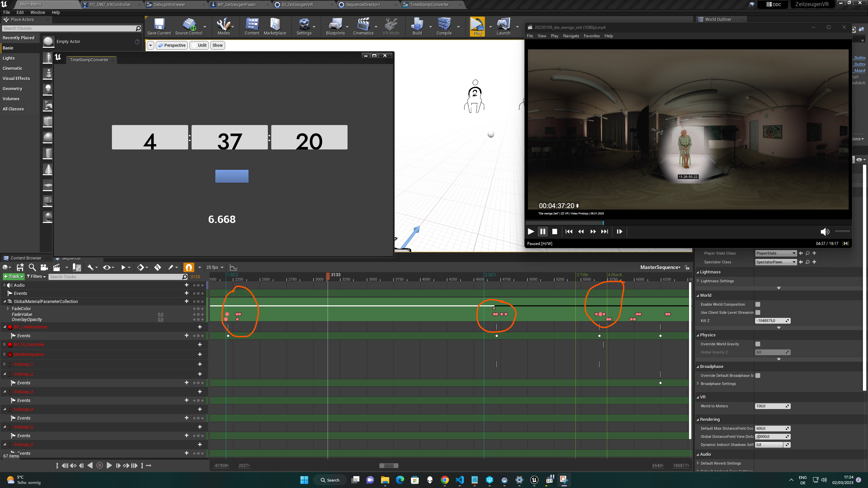Screen dimensions: 868x488
Task: Open Favorites menu in media player
Action: tap(592, 36)
